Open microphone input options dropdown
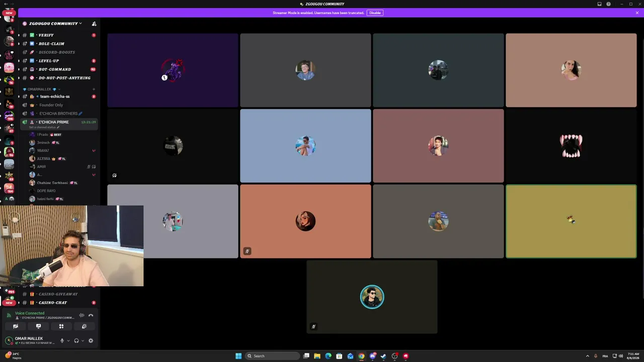 click(x=68, y=340)
